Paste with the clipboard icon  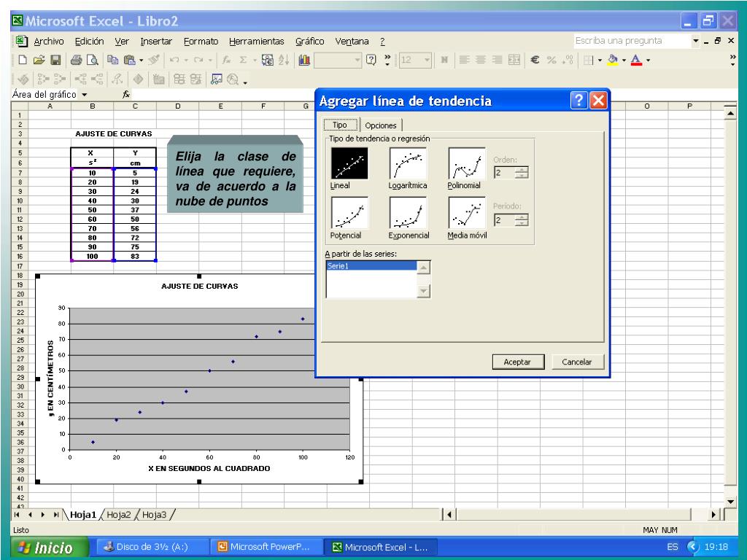pos(129,60)
